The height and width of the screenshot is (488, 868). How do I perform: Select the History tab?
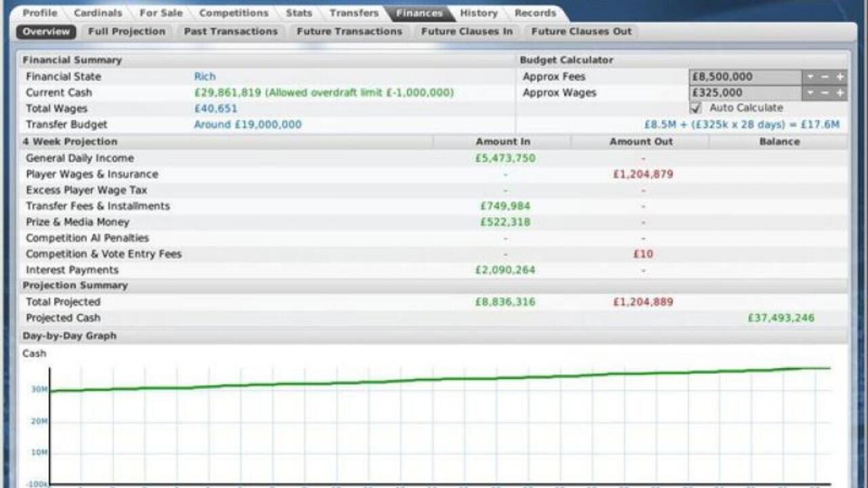479,13
